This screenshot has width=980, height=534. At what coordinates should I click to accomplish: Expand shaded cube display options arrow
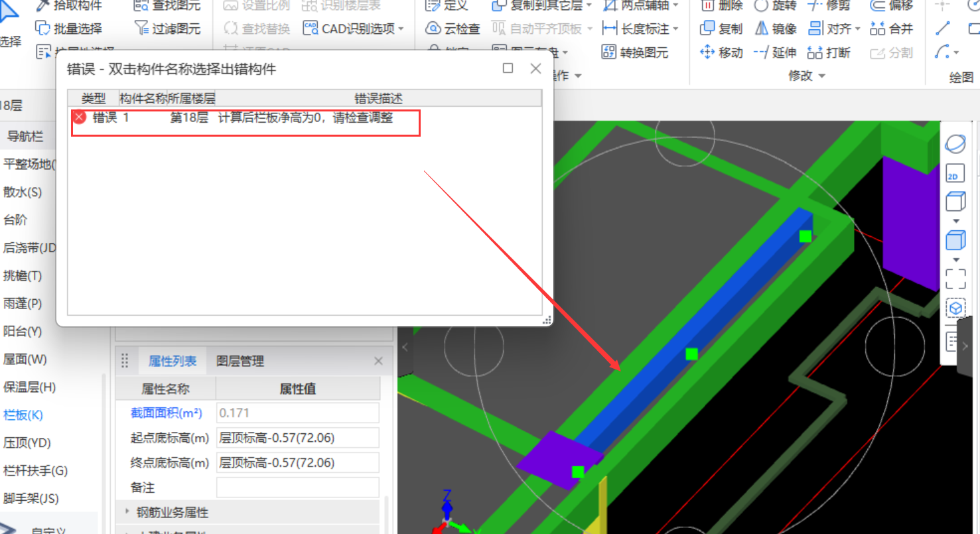tap(956, 259)
